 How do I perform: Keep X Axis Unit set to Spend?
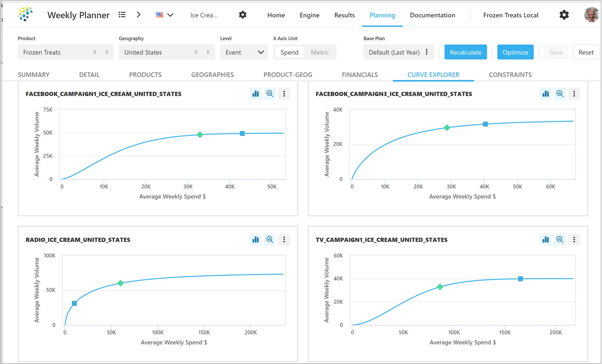click(x=289, y=52)
